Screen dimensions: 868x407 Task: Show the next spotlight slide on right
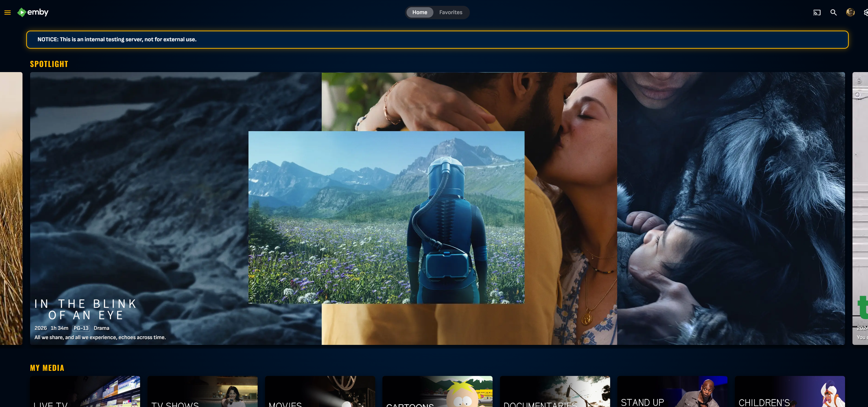coord(860,208)
